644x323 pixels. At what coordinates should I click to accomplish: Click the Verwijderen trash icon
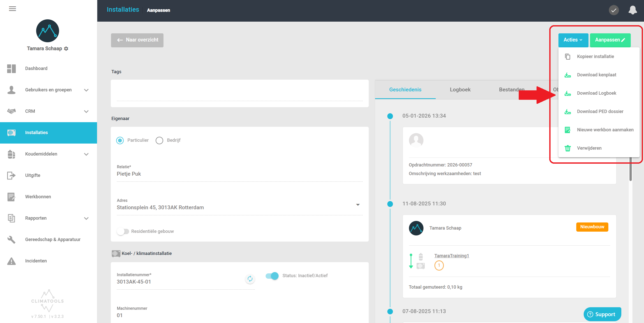click(568, 148)
